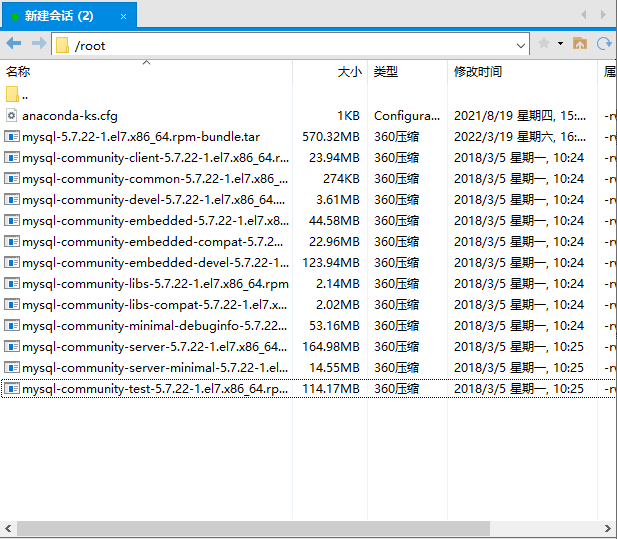Click size value 274KB
This screenshot has width=617, height=539.
point(341,179)
